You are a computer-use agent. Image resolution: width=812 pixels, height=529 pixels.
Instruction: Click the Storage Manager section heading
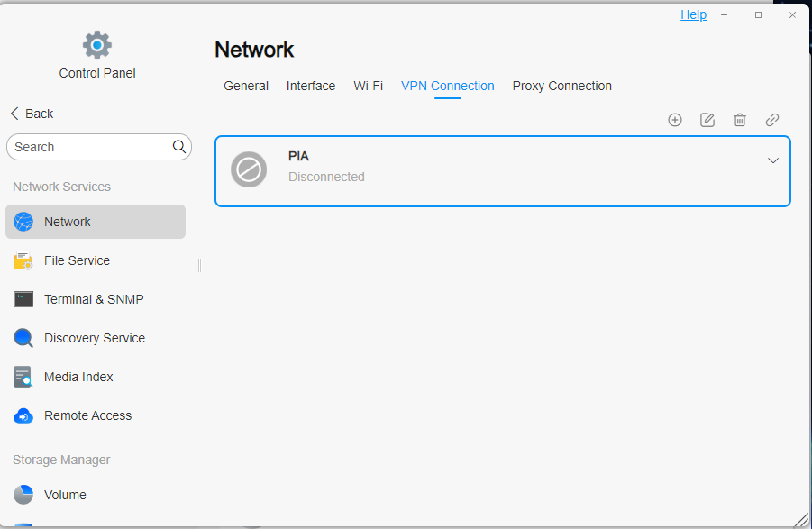61,461
